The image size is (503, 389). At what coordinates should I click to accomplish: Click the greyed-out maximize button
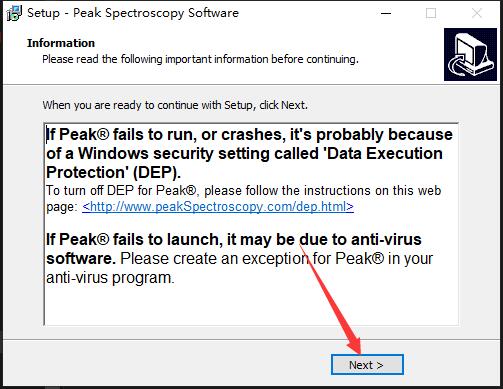coord(431,13)
